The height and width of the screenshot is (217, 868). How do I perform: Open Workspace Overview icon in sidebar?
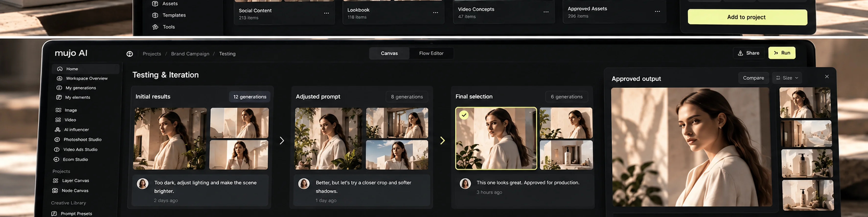[x=60, y=78]
